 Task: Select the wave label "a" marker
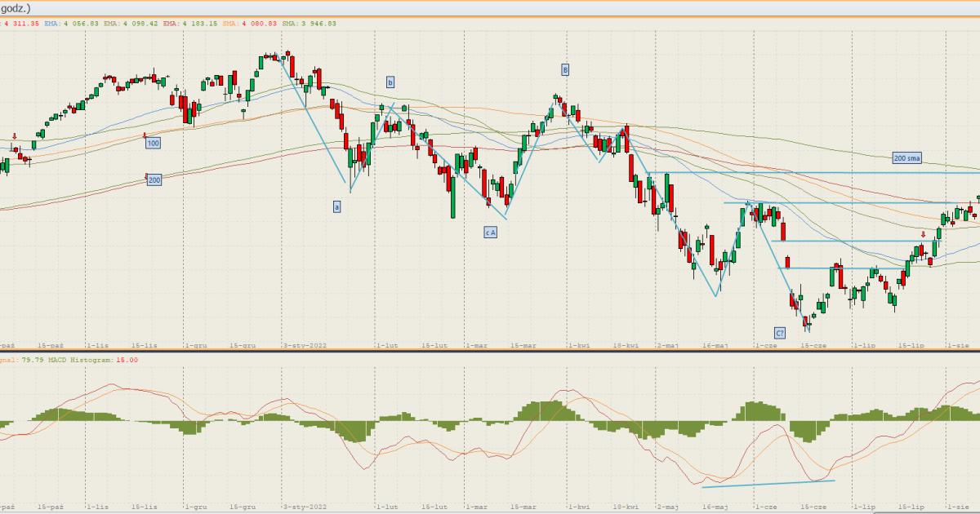click(336, 207)
